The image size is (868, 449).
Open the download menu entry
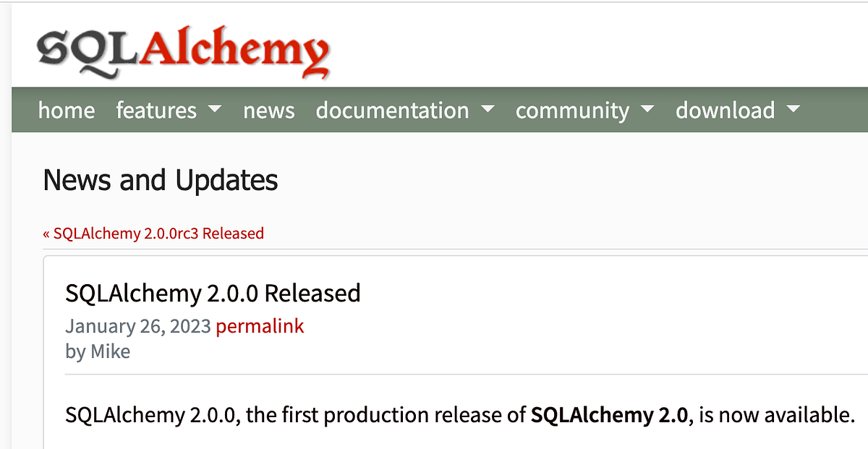(724, 110)
